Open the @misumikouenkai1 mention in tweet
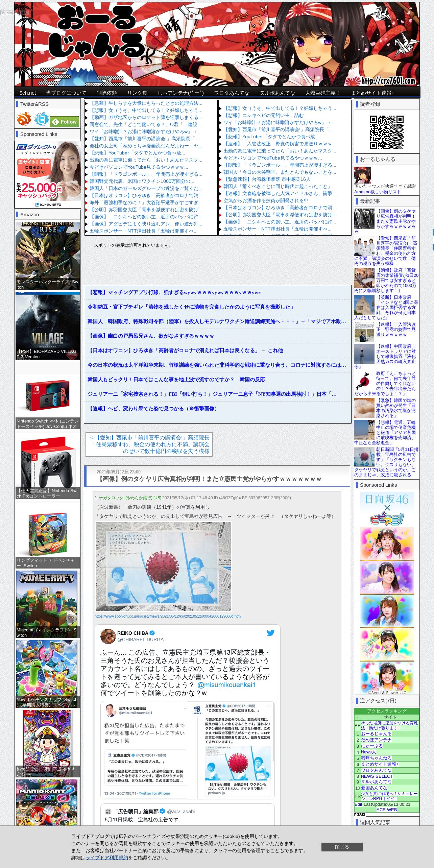434x868 pixels. point(226,685)
